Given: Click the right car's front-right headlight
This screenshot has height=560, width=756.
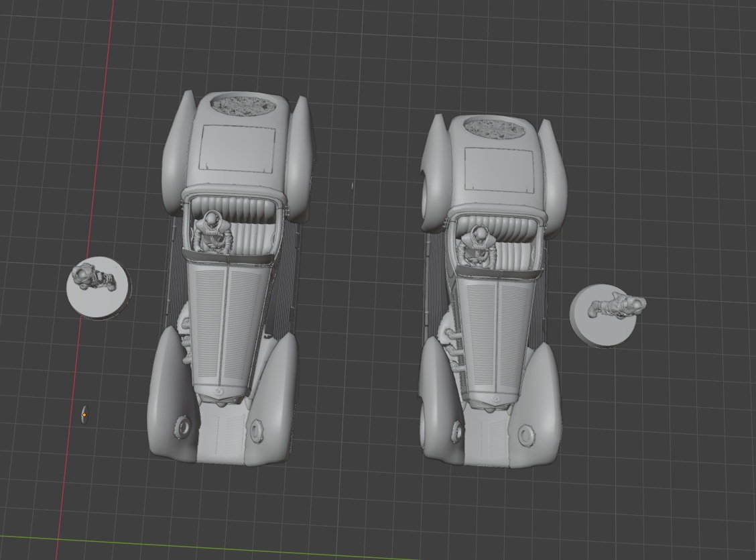Looking at the screenshot, I should tap(527, 435).
